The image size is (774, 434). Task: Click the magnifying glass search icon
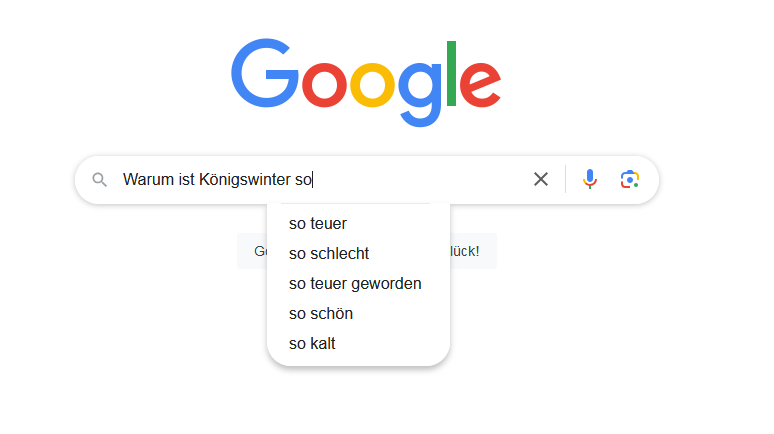pos(99,180)
